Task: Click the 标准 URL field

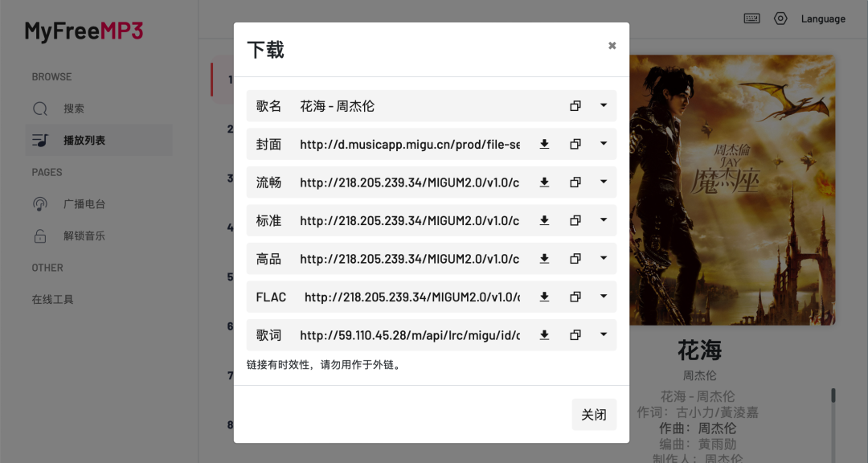Action: click(410, 220)
